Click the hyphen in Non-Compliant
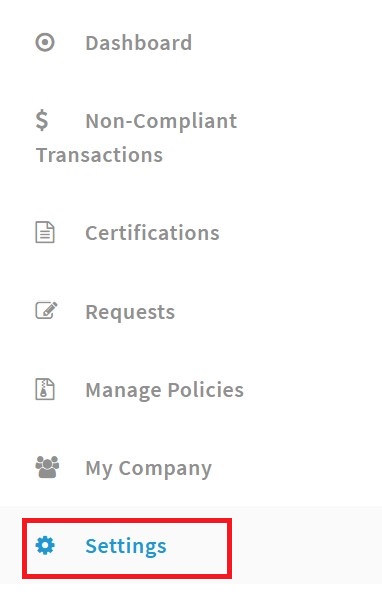 pyautogui.click(x=129, y=123)
